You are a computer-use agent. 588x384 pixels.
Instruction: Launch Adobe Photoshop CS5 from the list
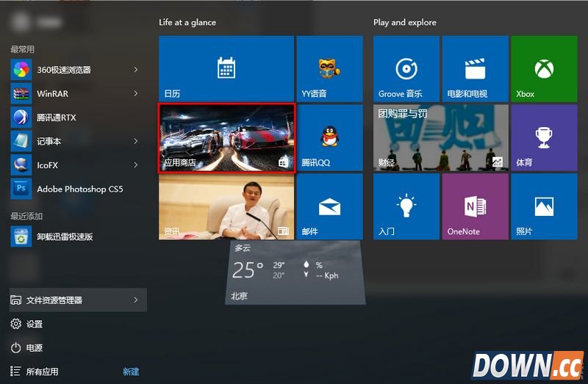tap(79, 189)
